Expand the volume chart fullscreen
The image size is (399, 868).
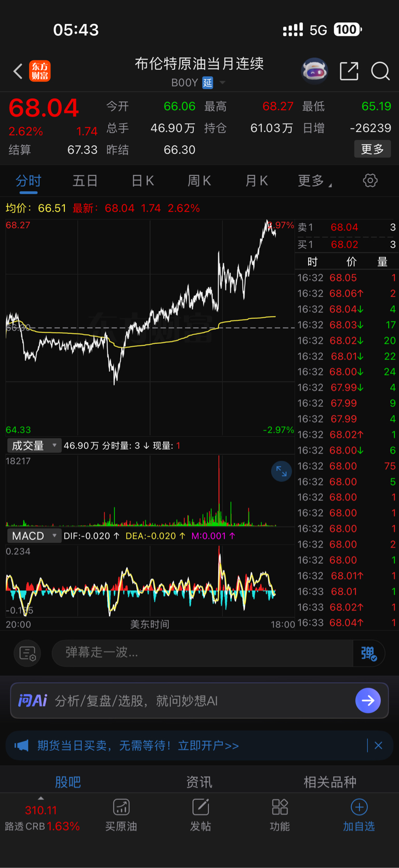[x=282, y=472]
